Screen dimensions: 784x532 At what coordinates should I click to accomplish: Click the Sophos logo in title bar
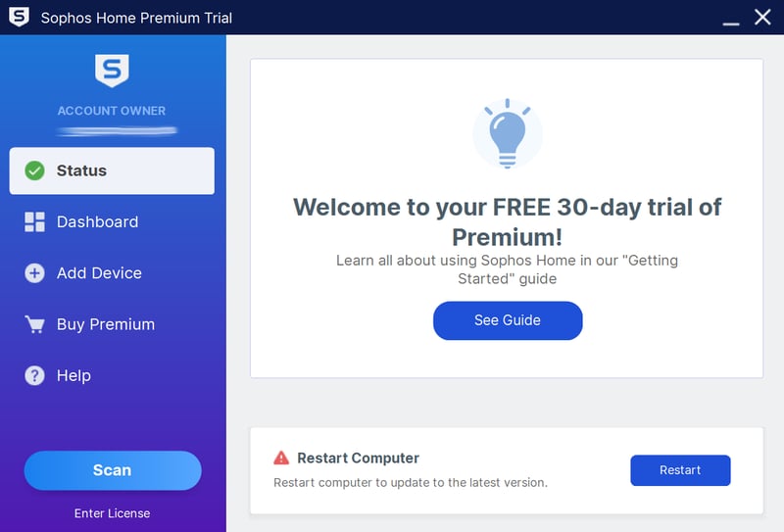[19, 17]
